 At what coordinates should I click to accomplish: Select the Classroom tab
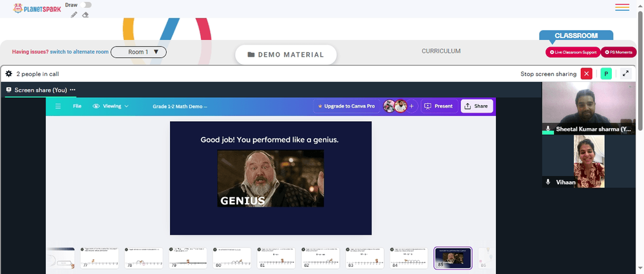(x=576, y=35)
